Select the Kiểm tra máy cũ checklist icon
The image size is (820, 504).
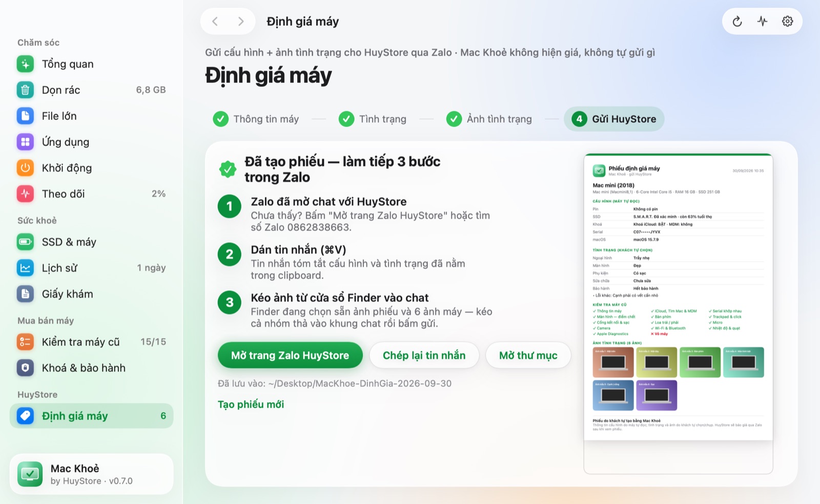[25, 342]
